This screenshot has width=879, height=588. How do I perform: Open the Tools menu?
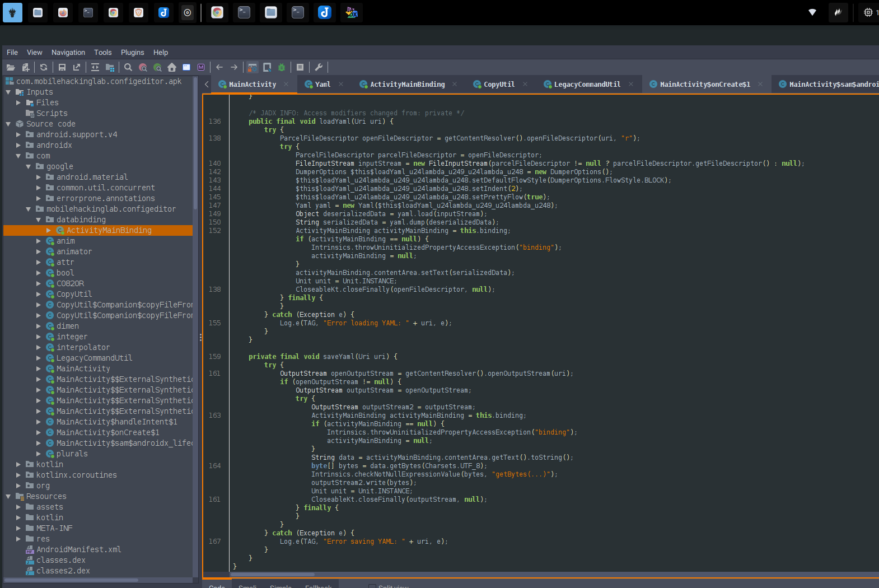(x=103, y=52)
